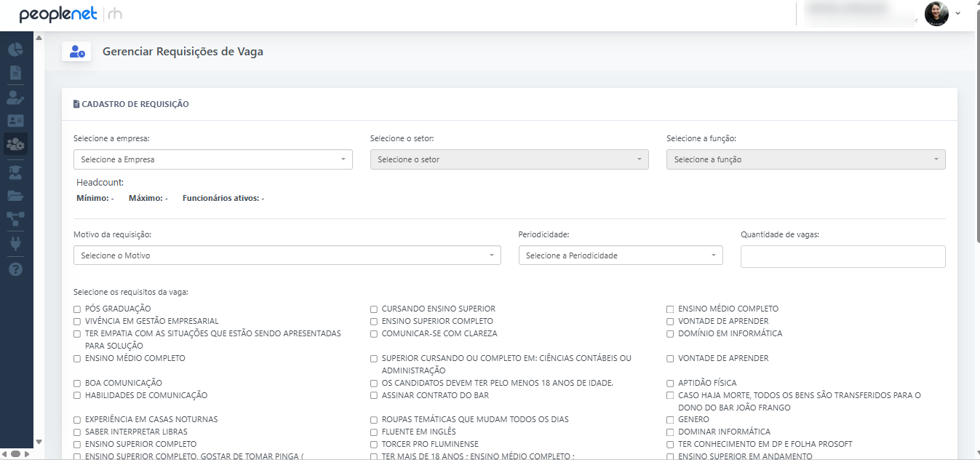
Task: Click the Gerenciar Requisições user-clock icon
Action: [77, 52]
